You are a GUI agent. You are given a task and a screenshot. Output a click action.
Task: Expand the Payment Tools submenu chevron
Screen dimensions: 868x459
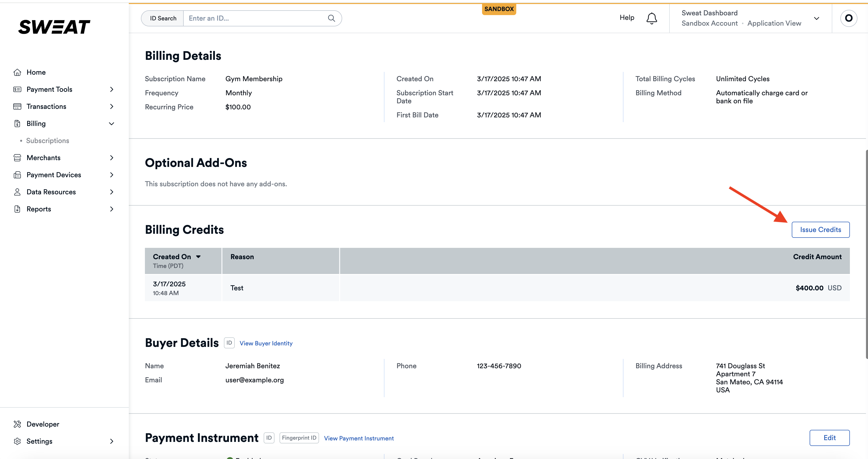point(111,89)
